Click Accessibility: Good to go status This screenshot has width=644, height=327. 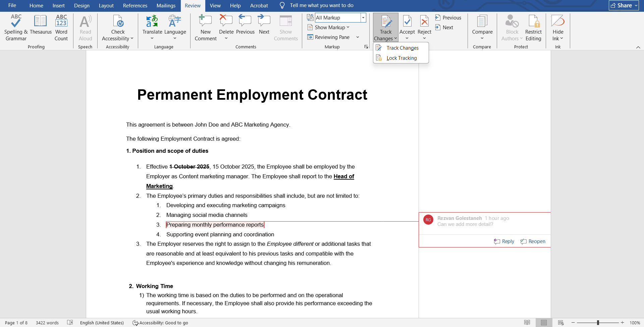point(160,323)
